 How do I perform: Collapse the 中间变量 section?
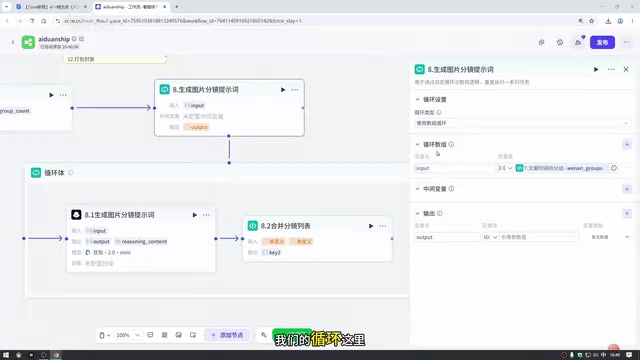(x=417, y=189)
